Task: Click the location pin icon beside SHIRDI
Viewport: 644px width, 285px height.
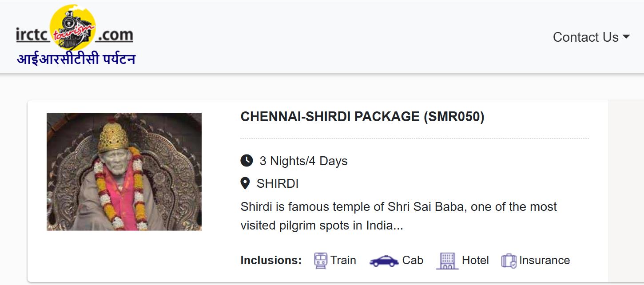Action: 246,183
